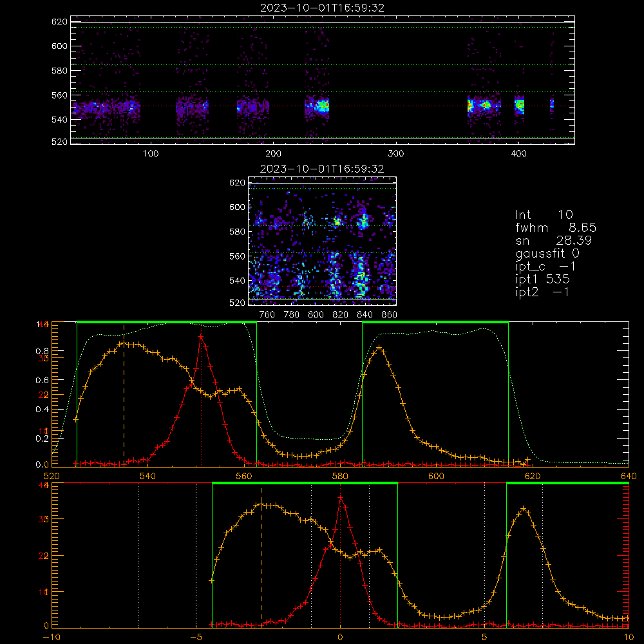This screenshot has height=644, width=644.
Task: Click orange dashed vertical line in bottom plot
Action: click(x=261, y=556)
